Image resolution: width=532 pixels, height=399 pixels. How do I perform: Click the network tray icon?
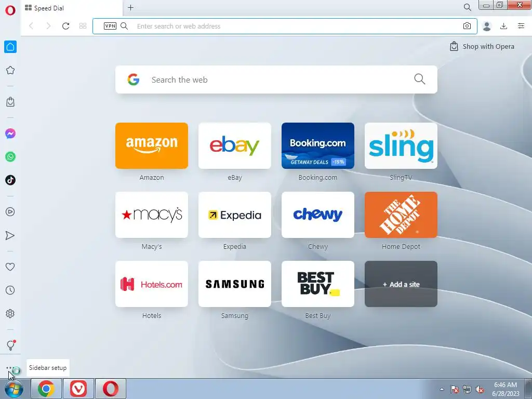(467, 390)
